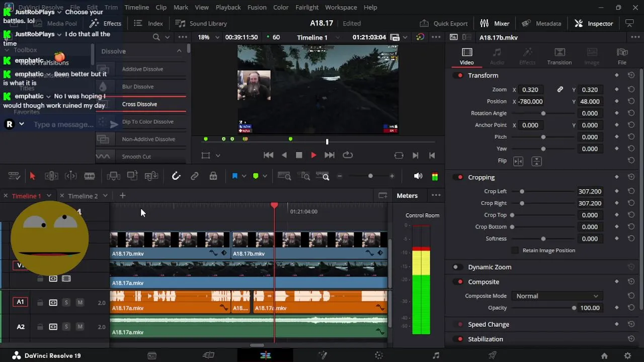This screenshot has height=362, width=644.
Task: Switch to the Timeline 2 tab
Action: 83,196
